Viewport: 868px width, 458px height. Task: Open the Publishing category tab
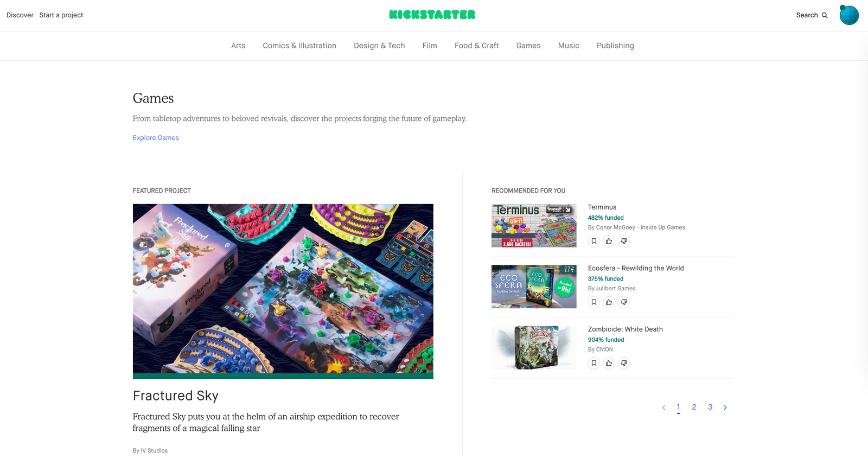(x=615, y=46)
